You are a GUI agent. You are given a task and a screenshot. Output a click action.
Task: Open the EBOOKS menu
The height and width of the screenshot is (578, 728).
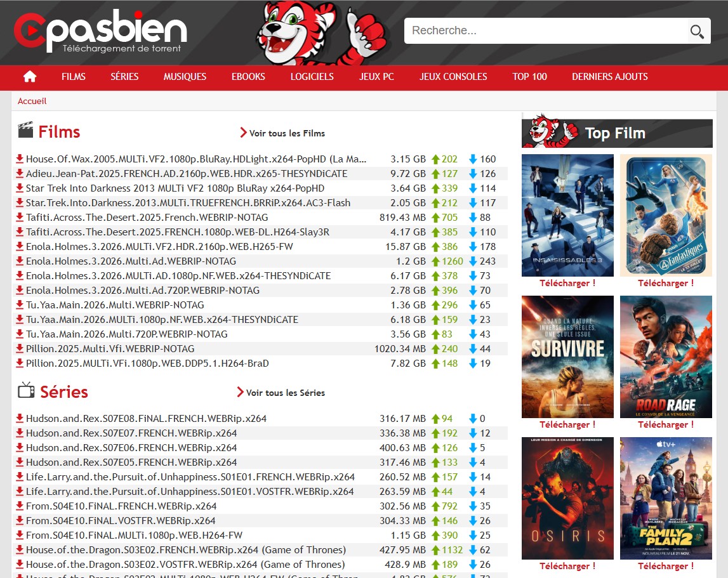pos(248,77)
